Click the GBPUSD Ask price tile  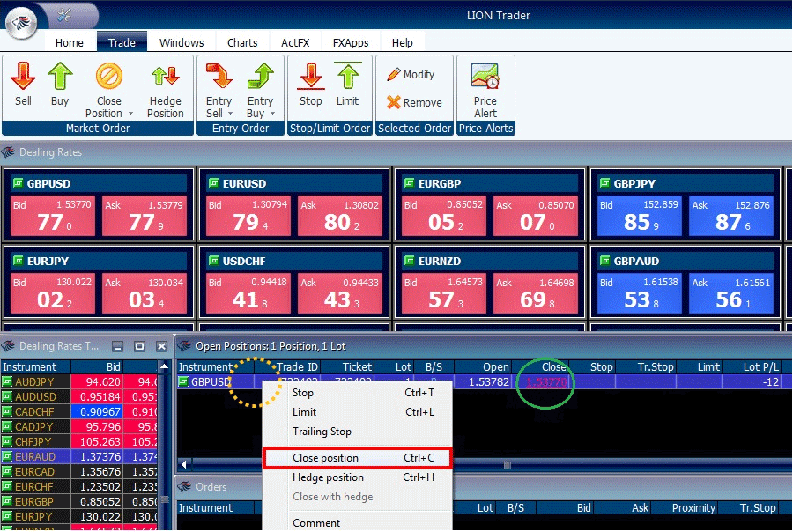(145, 216)
